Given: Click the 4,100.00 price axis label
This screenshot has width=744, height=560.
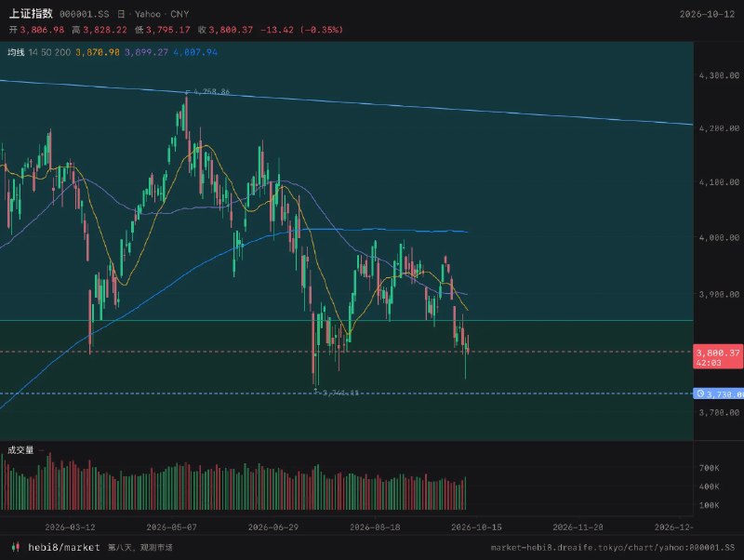Looking at the screenshot, I should 719,182.
